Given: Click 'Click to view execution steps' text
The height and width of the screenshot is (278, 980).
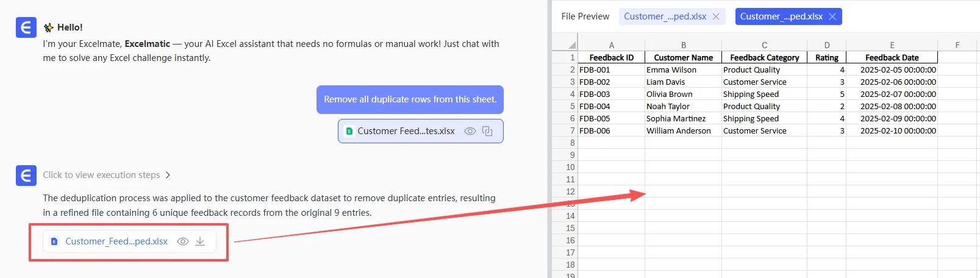Looking at the screenshot, I should (x=101, y=175).
